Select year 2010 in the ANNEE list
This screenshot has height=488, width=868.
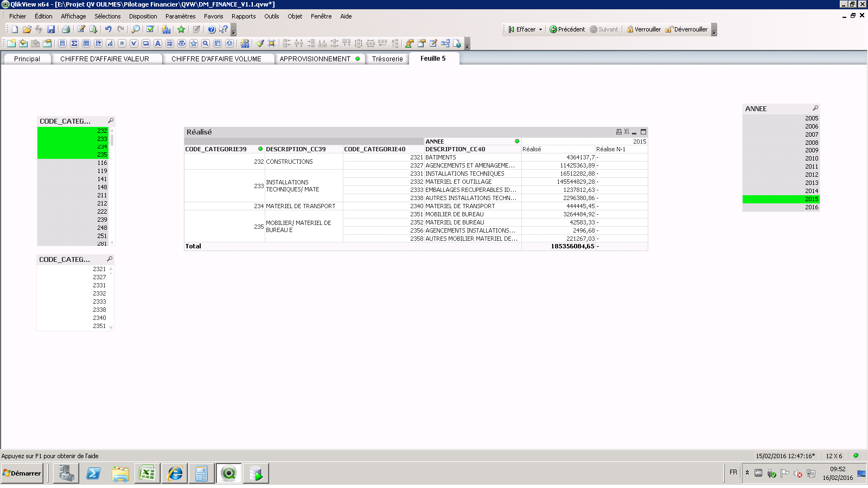781,158
